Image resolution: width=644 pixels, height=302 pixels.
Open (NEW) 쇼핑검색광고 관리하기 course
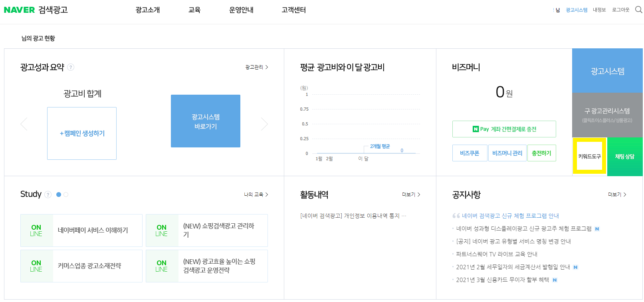[x=207, y=230]
